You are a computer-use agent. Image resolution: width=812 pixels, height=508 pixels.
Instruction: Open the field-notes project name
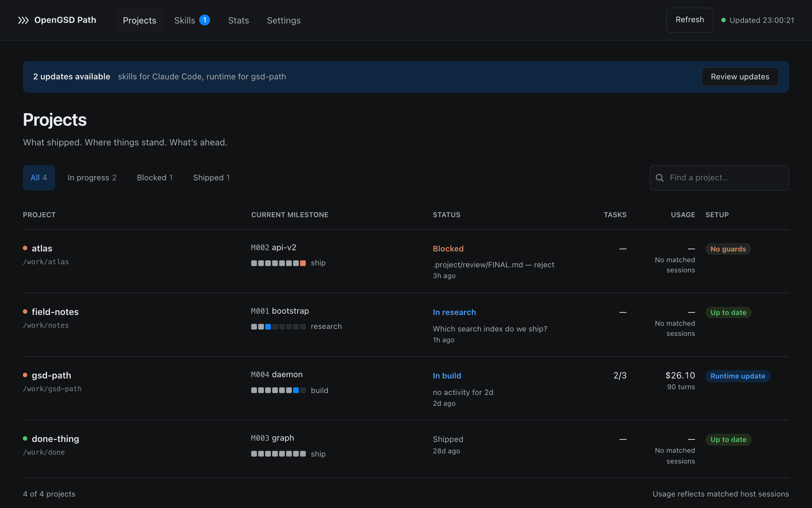[x=55, y=312]
